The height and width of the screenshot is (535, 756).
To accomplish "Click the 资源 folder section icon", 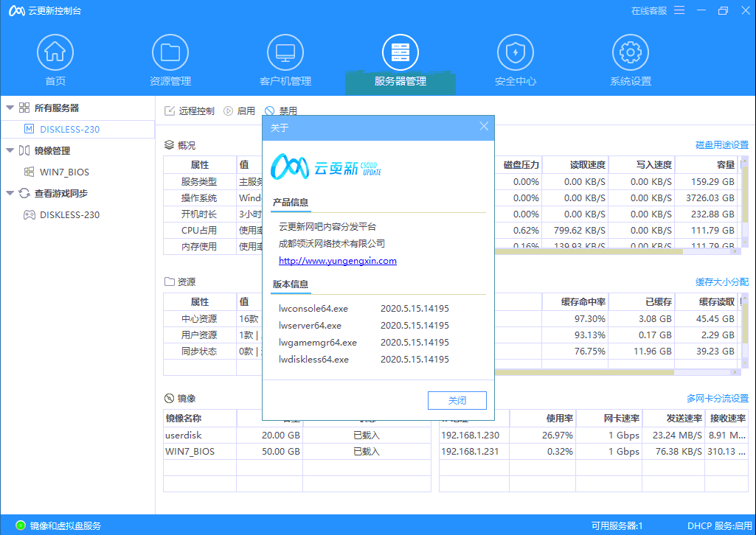I will click(169, 282).
